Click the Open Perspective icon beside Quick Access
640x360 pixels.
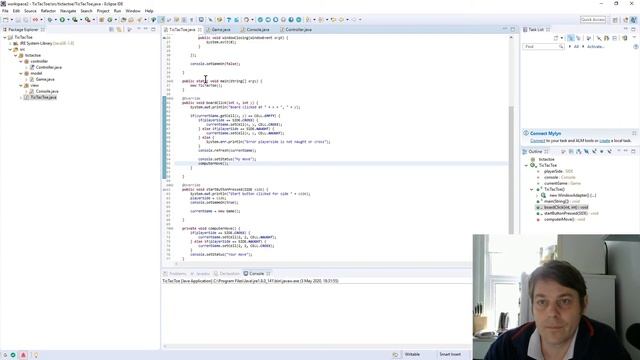click(615, 20)
